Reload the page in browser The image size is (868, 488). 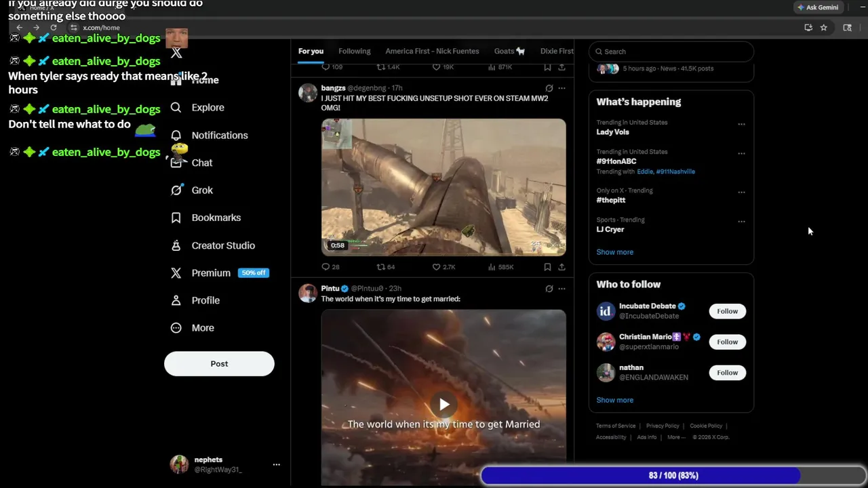53,28
